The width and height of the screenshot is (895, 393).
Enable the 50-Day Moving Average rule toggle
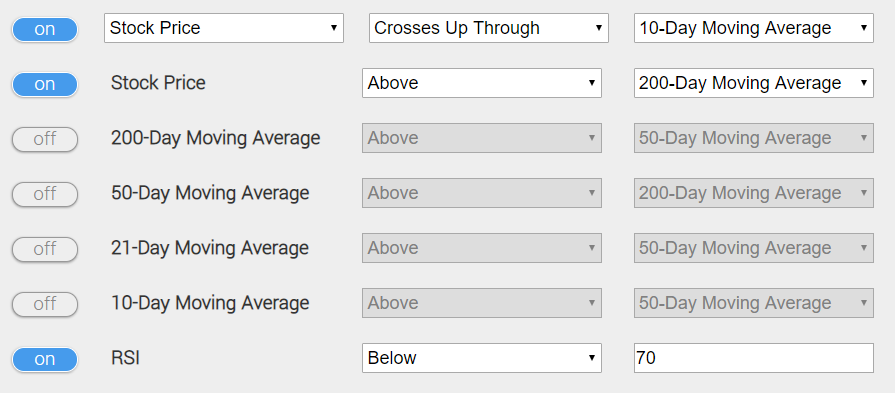[x=45, y=194]
